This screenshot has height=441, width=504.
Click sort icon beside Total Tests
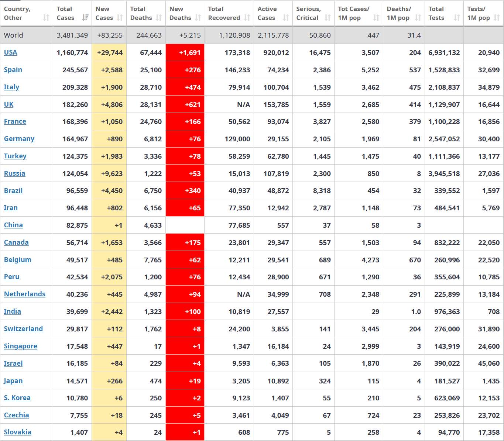pos(457,18)
